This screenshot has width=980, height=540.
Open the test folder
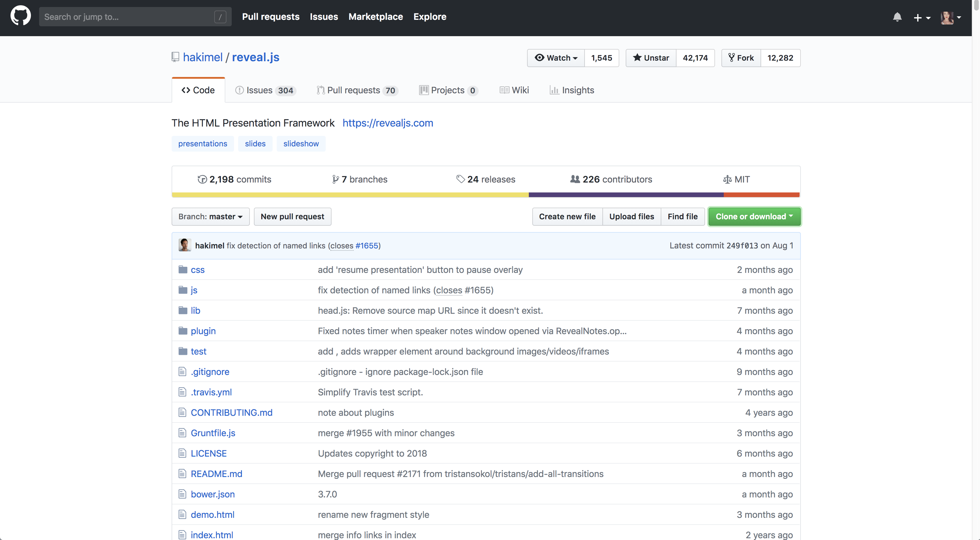(198, 352)
